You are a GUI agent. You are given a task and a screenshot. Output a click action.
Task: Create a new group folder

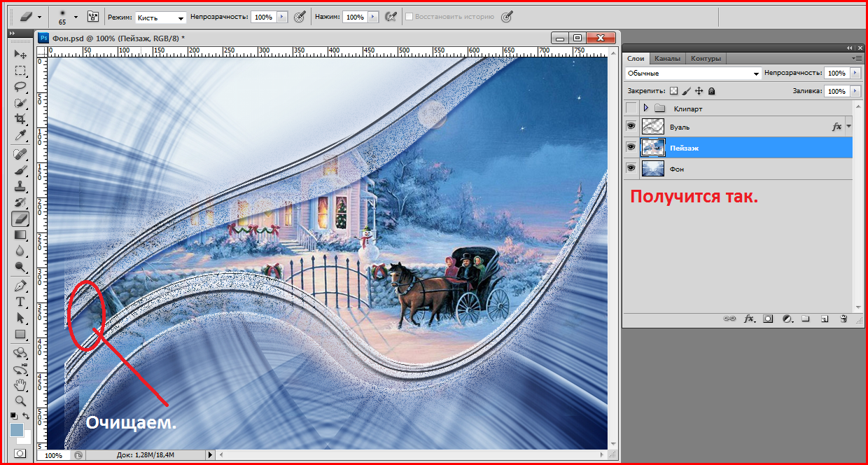click(x=806, y=319)
